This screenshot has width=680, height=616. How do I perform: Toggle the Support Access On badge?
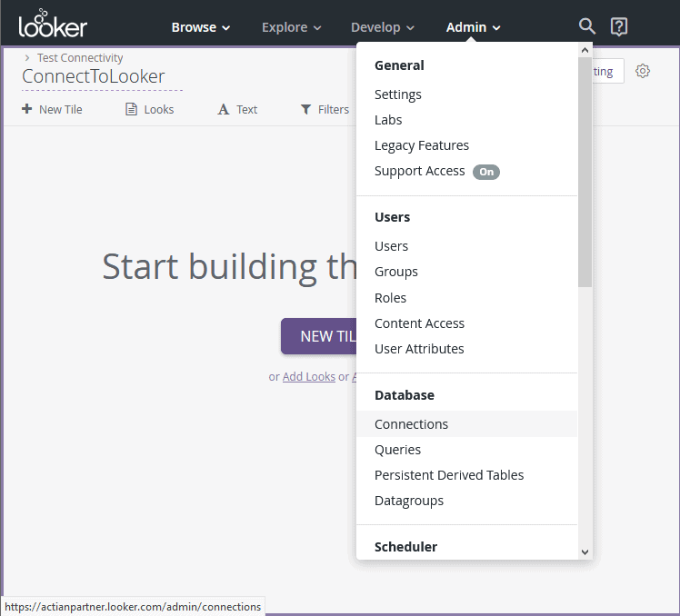click(x=486, y=172)
